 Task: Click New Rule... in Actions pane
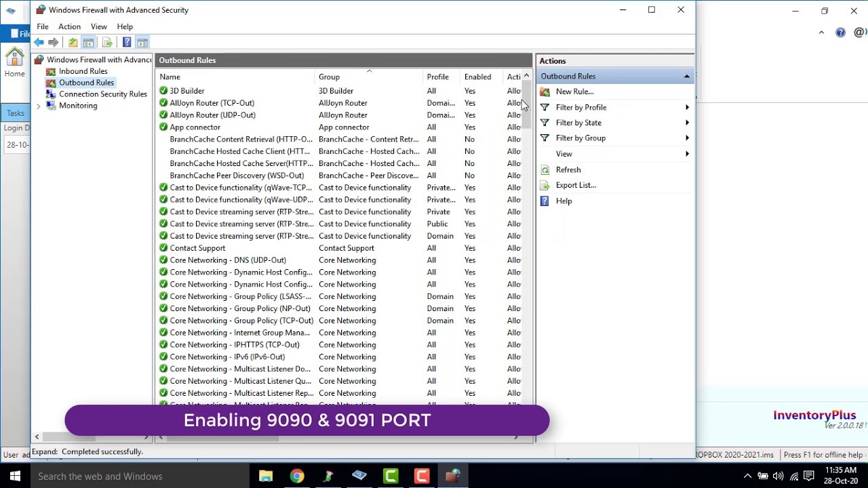point(574,91)
